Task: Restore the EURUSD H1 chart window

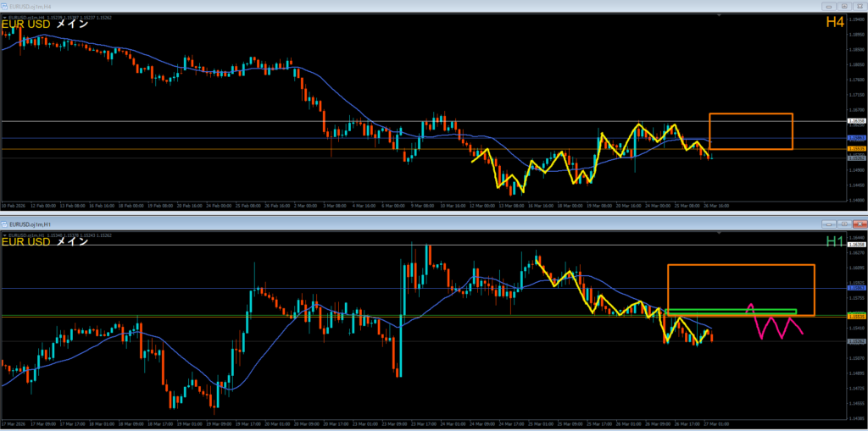Action: [844, 224]
